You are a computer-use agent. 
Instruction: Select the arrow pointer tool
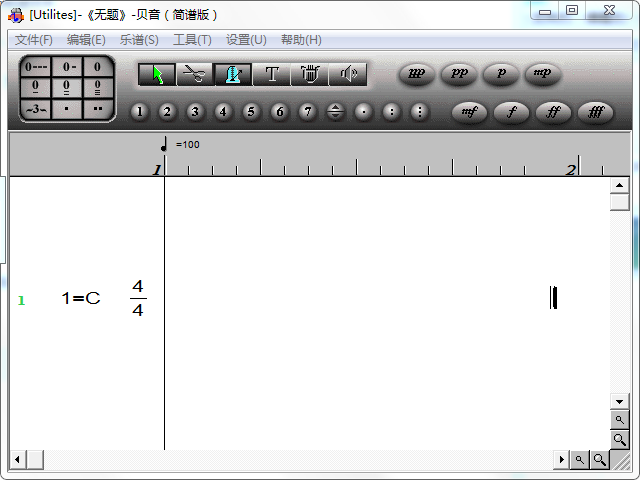[157, 75]
